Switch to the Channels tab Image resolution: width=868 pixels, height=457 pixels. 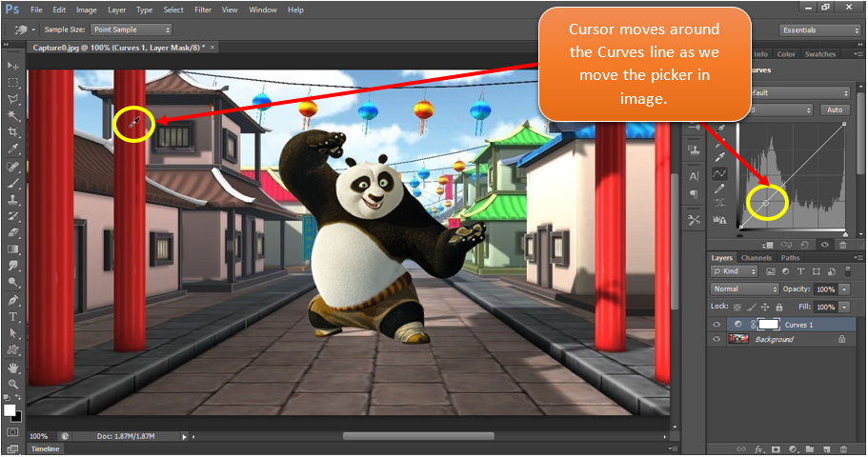coord(756,258)
